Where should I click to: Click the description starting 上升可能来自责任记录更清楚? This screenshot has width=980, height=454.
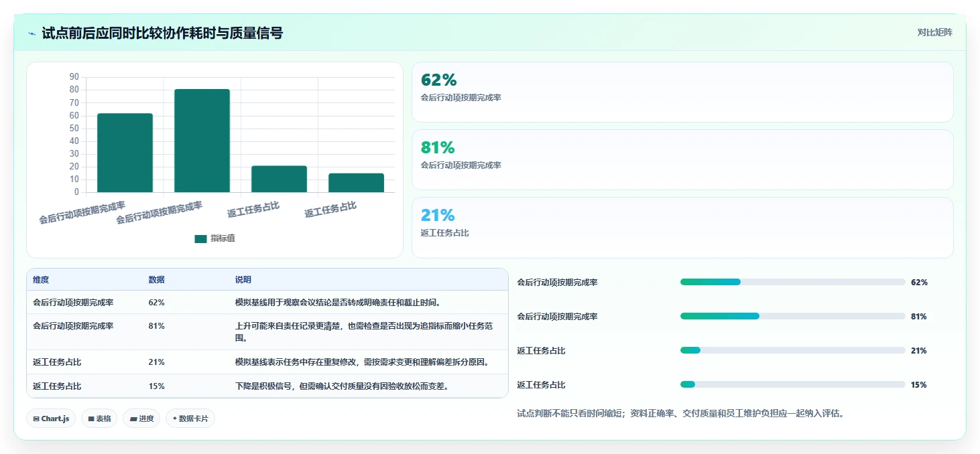pos(365,332)
